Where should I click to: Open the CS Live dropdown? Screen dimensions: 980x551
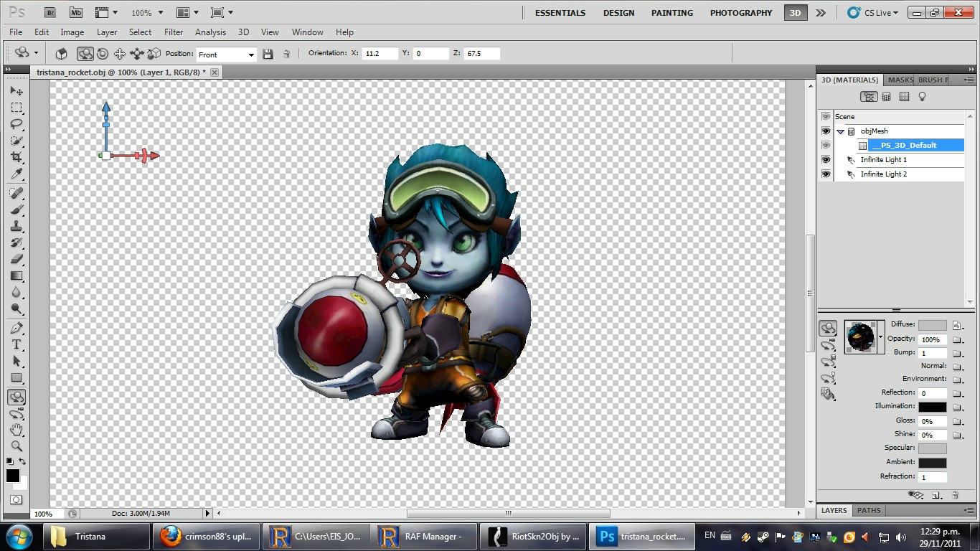(872, 12)
